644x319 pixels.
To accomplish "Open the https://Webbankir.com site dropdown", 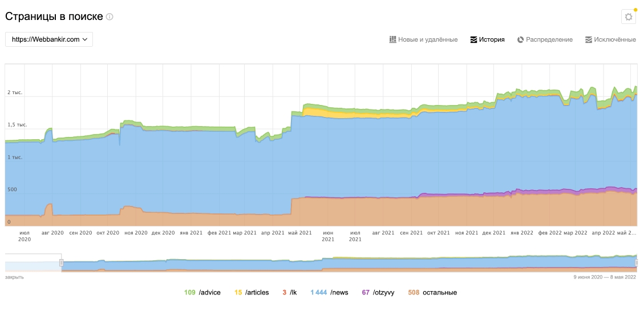I will (49, 39).
